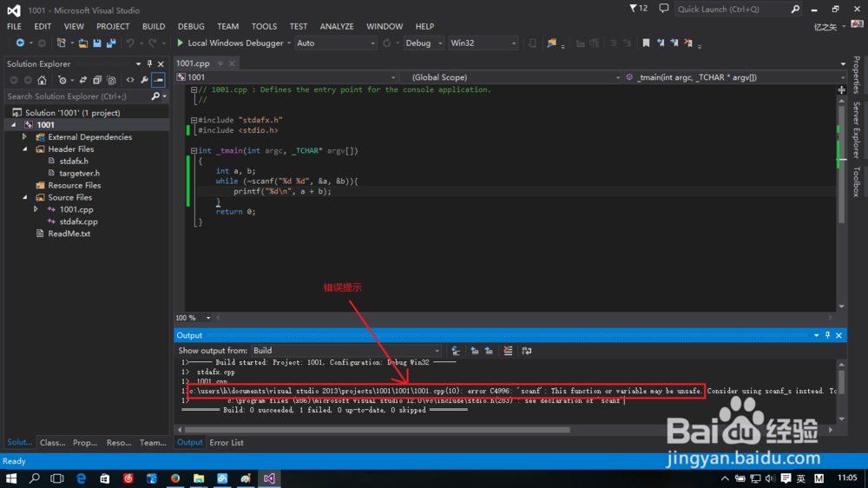The width and height of the screenshot is (868, 488).
Task: Open File Explorer from Windows taskbar
Action: coord(199,478)
